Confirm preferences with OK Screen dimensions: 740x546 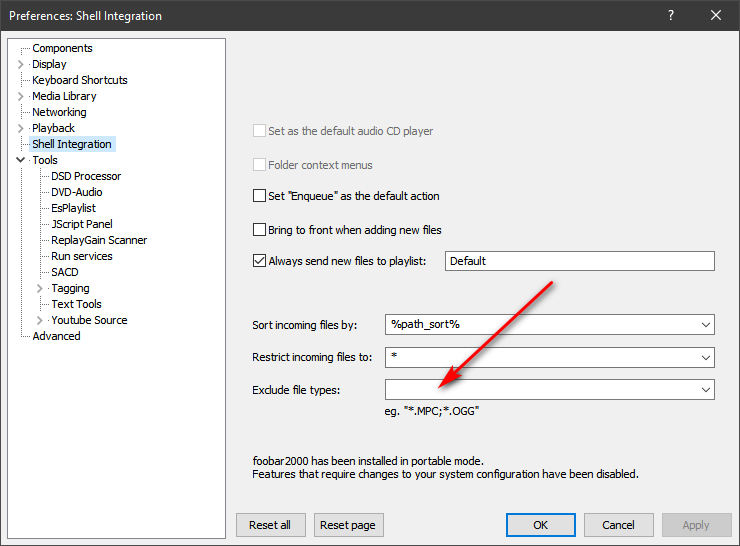(540, 525)
